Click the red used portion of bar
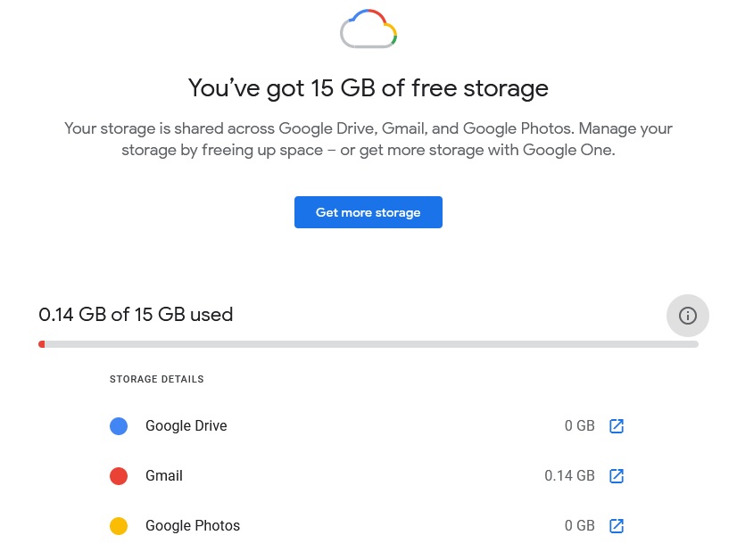The width and height of the screenshot is (737, 560). pyautogui.click(x=42, y=344)
